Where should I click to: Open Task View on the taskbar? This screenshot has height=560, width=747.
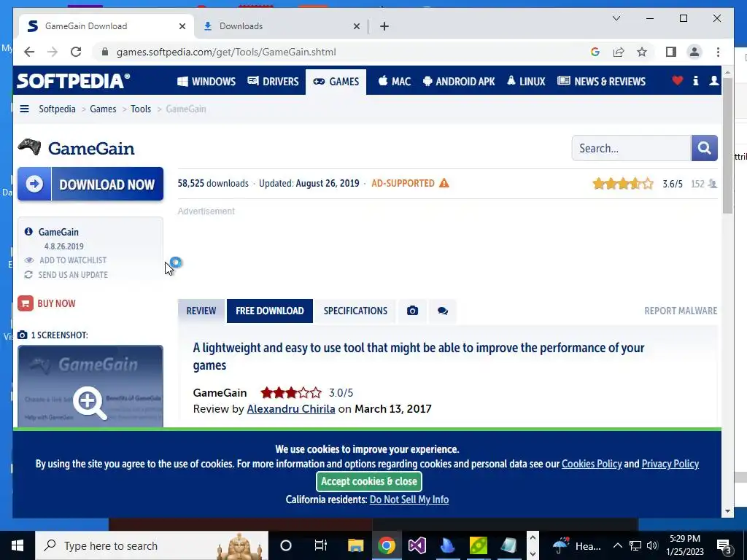pos(321,545)
